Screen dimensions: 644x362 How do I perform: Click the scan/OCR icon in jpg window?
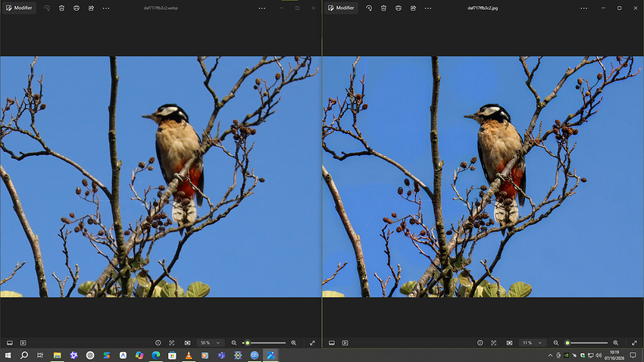pos(494,343)
